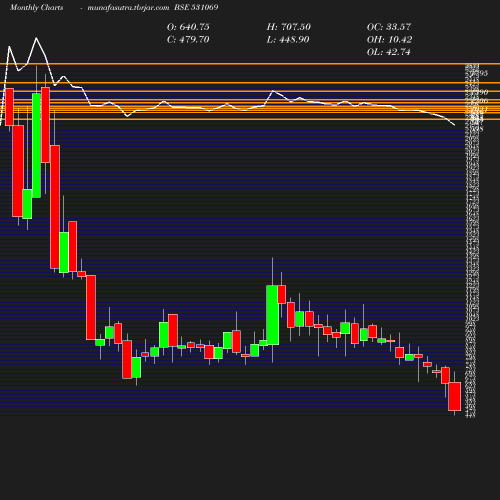Click the "BSE 531069" symbol label

tap(196, 7)
